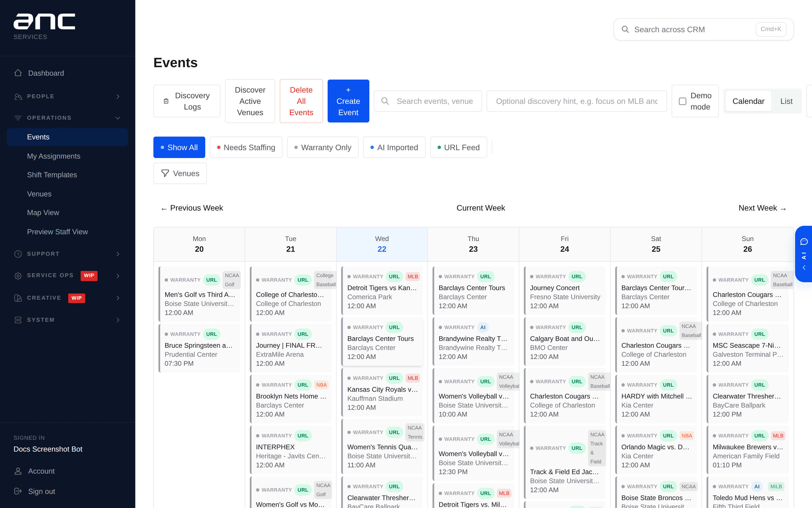Open the INTERPHEX event card

point(291,450)
